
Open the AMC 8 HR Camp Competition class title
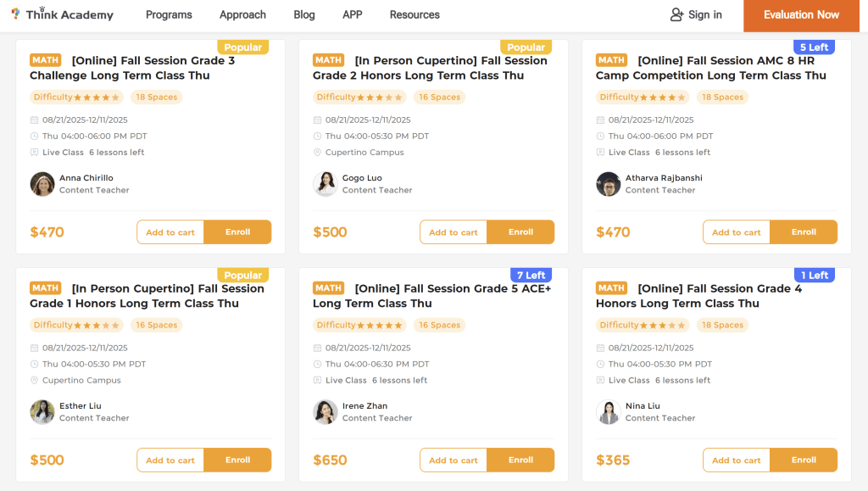pos(712,68)
